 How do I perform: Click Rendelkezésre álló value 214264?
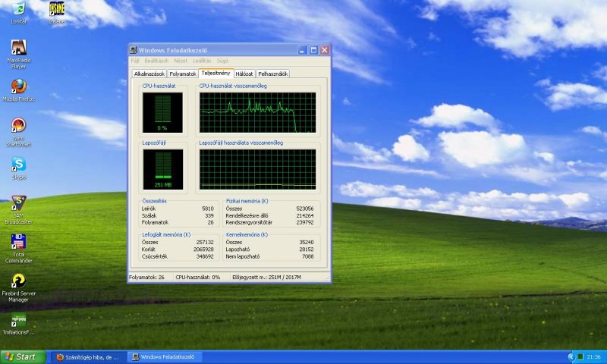pyautogui.click(x=305, y=215)
